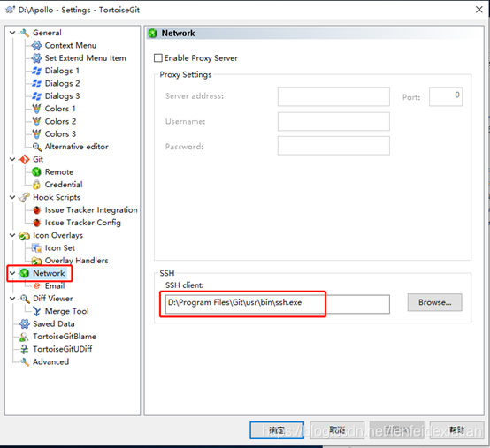
Task: Click the Context Menu gear icon
Action: tap(36, 46)
